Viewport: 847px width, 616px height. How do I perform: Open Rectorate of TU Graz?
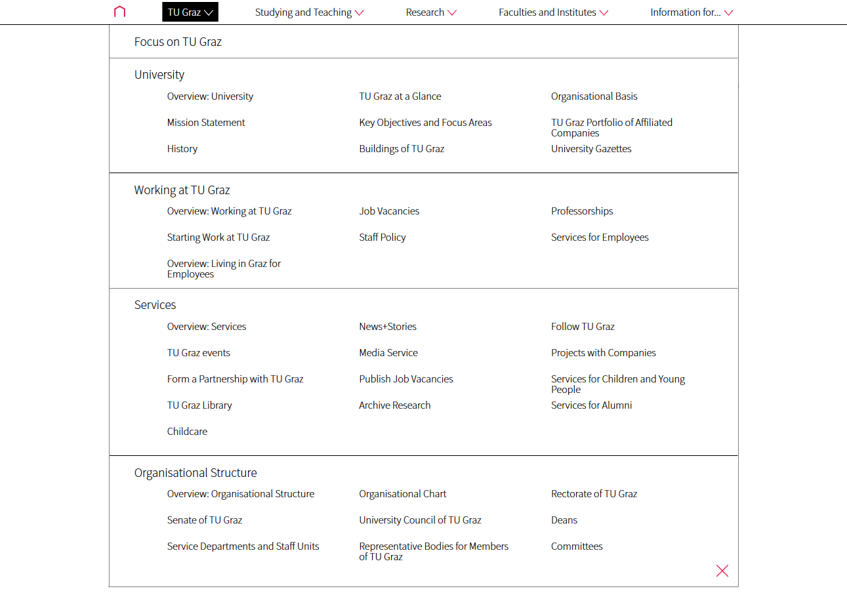pyautogui.click(x=594, y=494)
